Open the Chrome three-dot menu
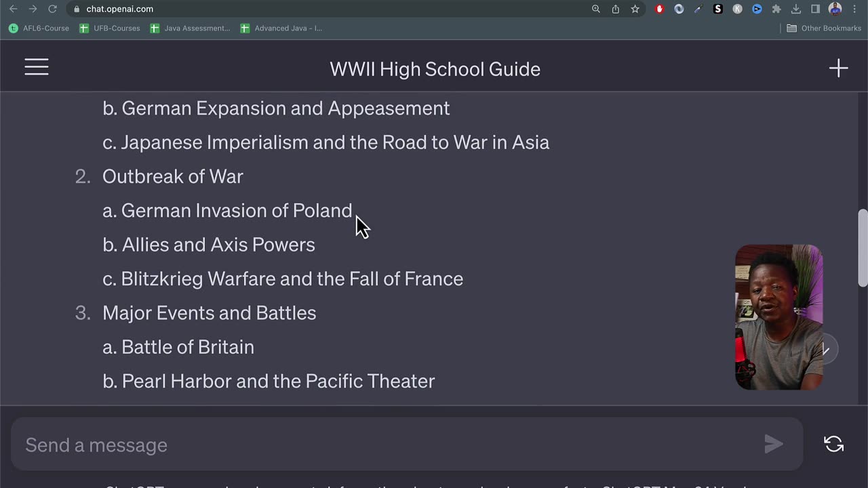This screenshot has width=868, height=488. [x=855, y=9]
